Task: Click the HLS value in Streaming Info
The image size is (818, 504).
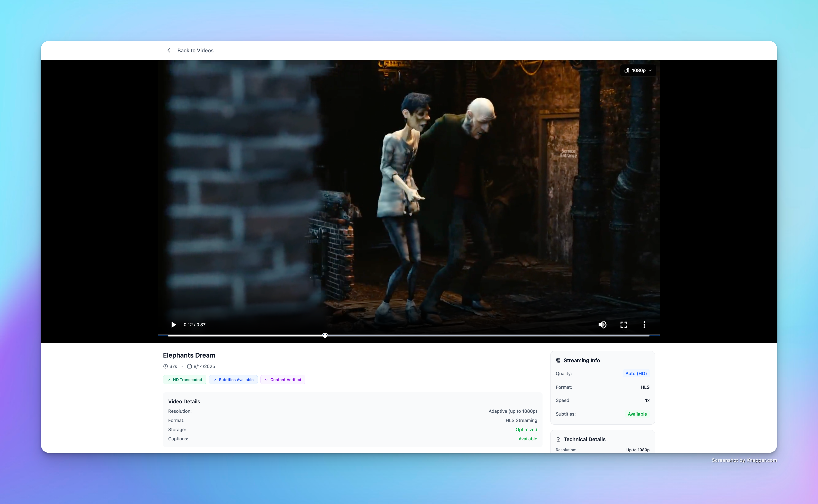Action: [x=645, y=387]
